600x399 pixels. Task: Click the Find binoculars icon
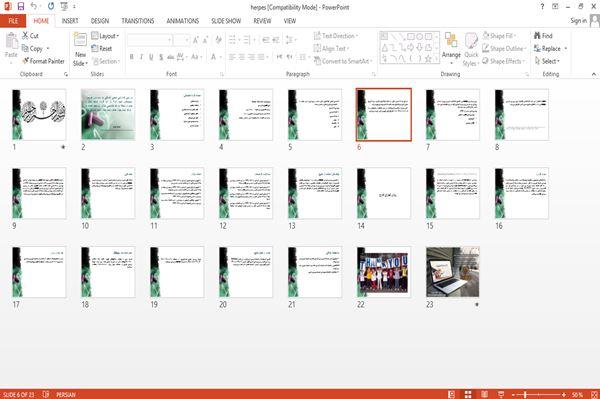[x=537, y=36]
